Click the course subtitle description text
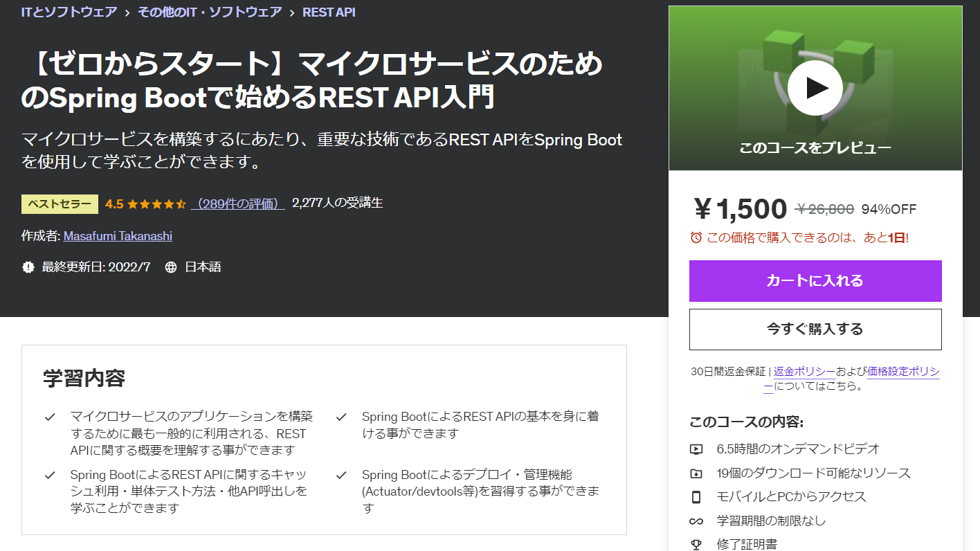This screenshot has width=980, height=551. pyautogui.click(x=322, y=150)
